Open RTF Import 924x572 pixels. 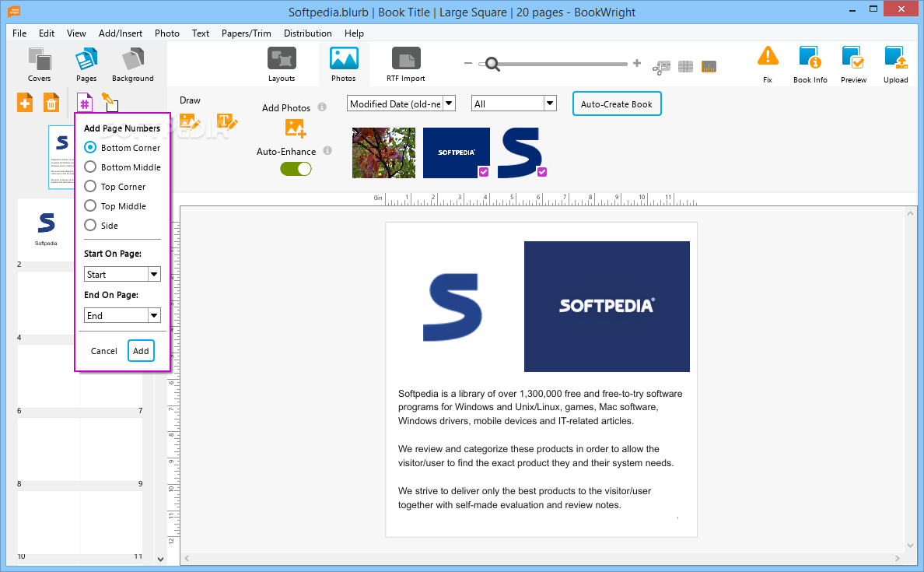[406, 65]
